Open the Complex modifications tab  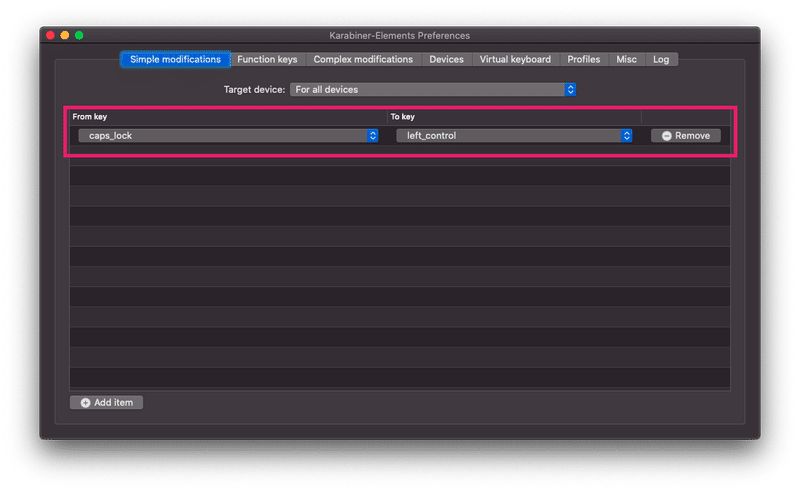363,59
